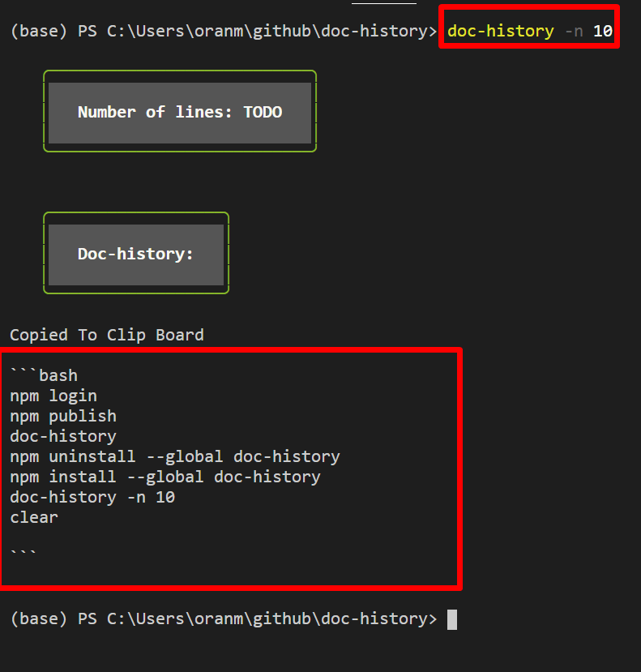Click the 'doc-history -n 10' command at top prompt
Image resolution: width=641 pixels, height=672 pixels.
530,31
